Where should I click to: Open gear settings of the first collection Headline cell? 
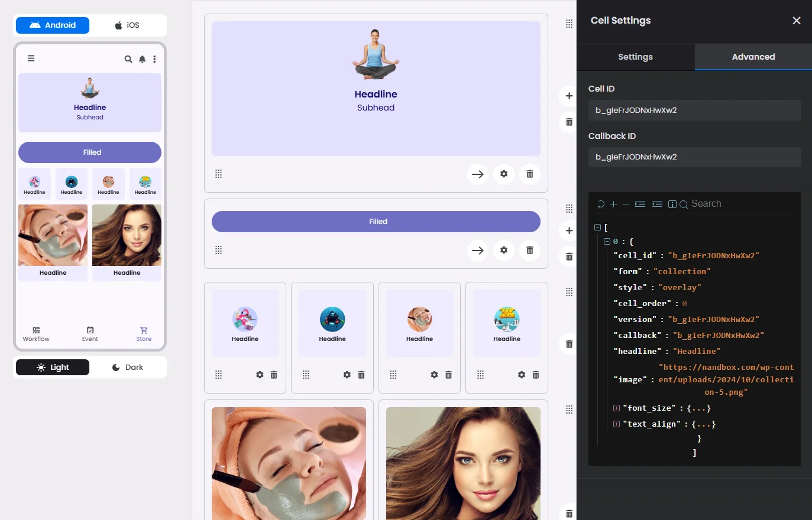pos(260,375)
